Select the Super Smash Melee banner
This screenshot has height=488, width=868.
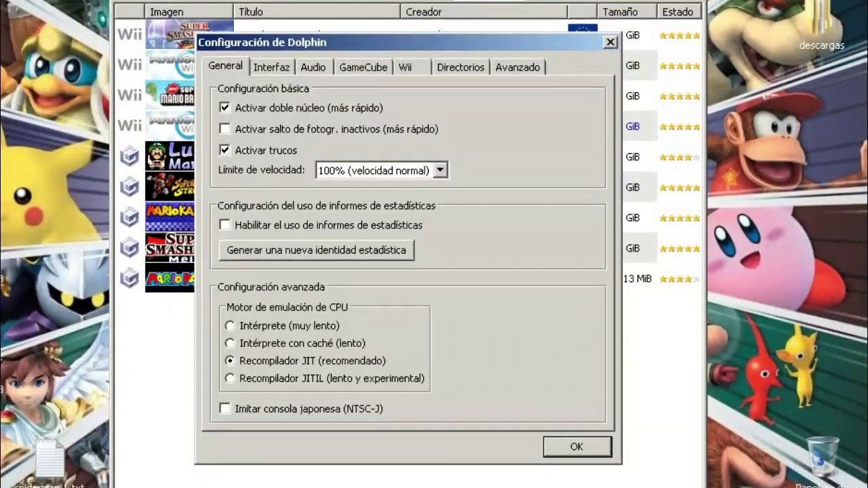pos(170,248)
